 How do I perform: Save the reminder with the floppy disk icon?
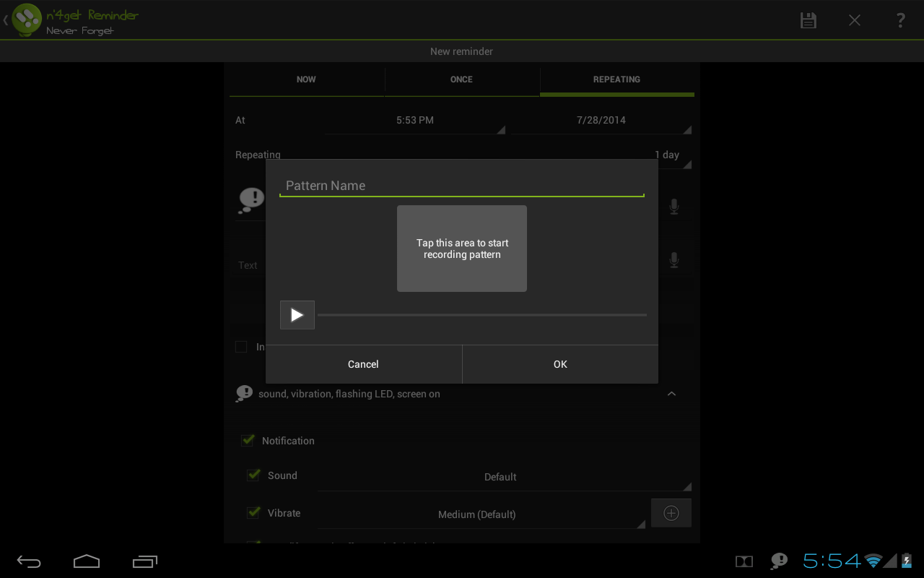[808, 20]
